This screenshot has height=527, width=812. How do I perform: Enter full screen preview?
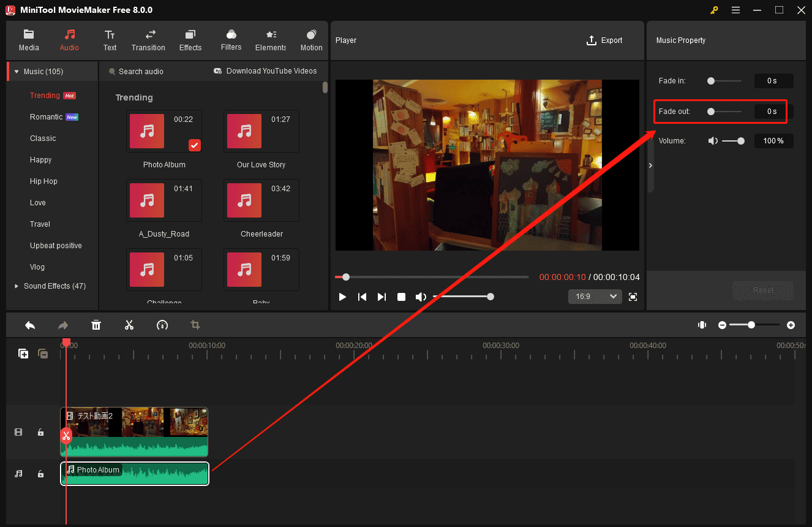pyautogui.click(x=633, y=297)
